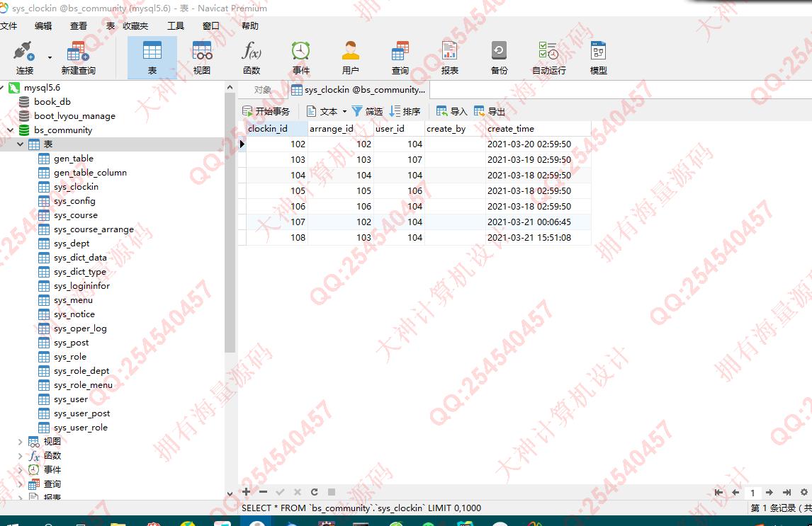
Task: Switch to the sys_clockin @bs_community tab
Action: click(x=359, y=90)
